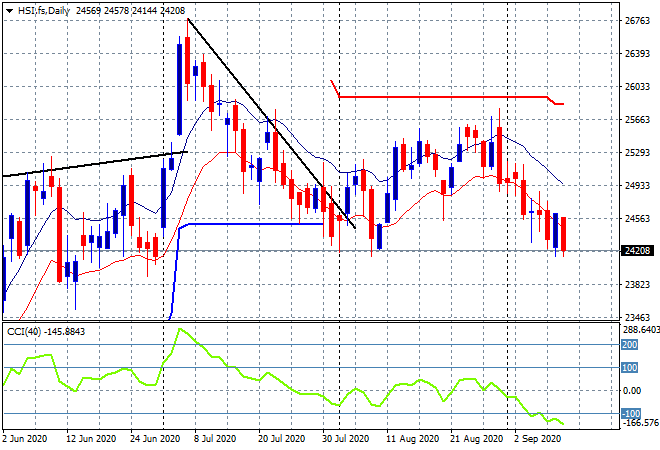660x450 pixels.
Task: Select the black rising trendline on the left
Action: 95,164
